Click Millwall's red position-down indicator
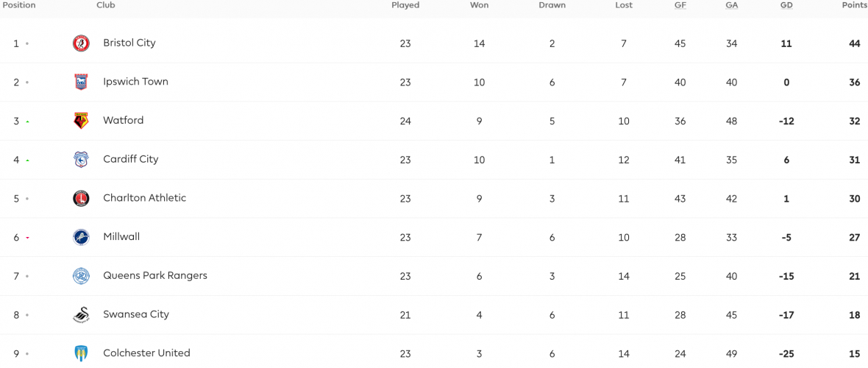This screenshot has height=368, width=868. pos(27,238)
